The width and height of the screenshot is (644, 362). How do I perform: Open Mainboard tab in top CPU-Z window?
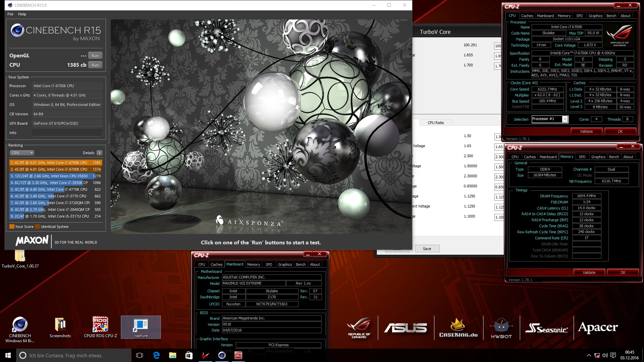pyautogui.click(x=545, y=16)
